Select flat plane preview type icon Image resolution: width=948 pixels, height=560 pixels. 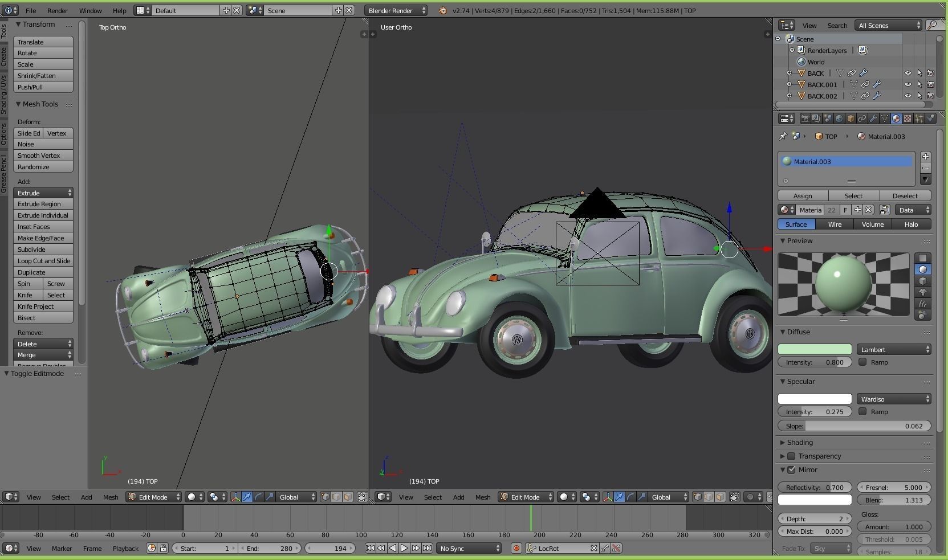[923, 258]
